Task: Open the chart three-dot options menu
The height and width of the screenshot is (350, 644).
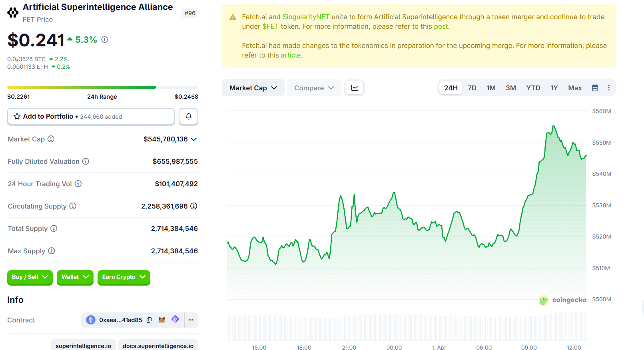Action: [x=608, y=88]
